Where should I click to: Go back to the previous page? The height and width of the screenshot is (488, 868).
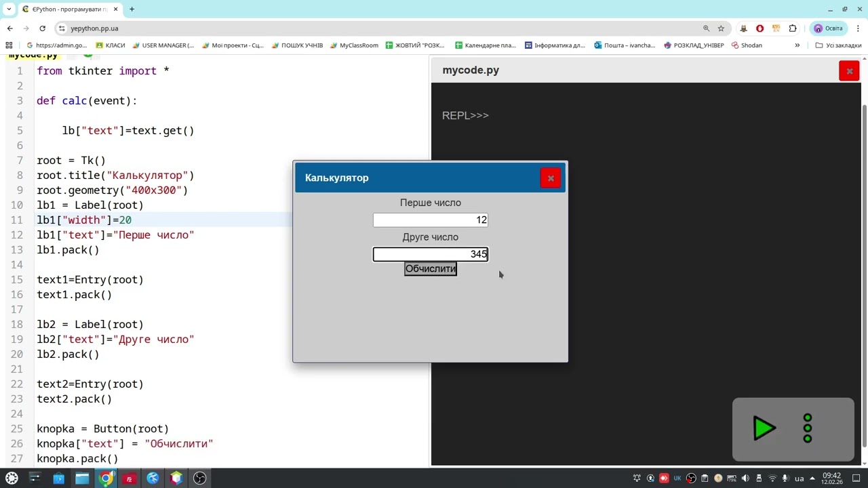click(x=9, y=28)
